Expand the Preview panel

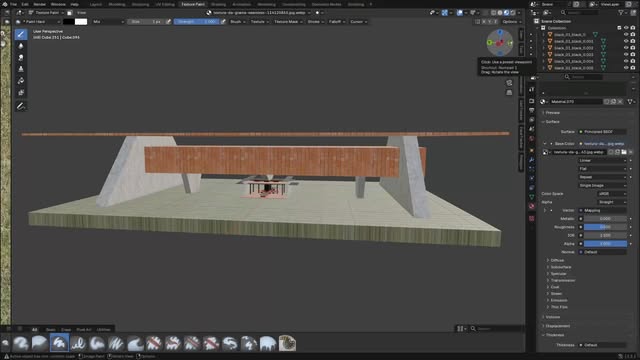tap(552, 113)
